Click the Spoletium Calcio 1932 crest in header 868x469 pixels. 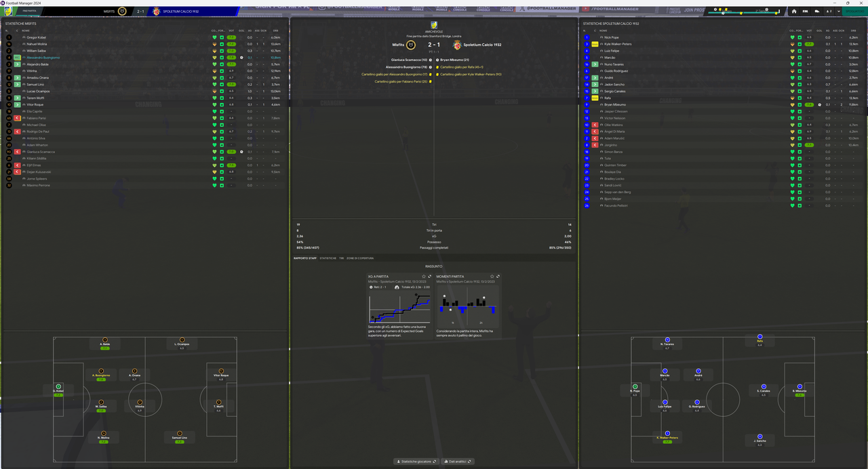pyautogui.click(x=157, y=12)
